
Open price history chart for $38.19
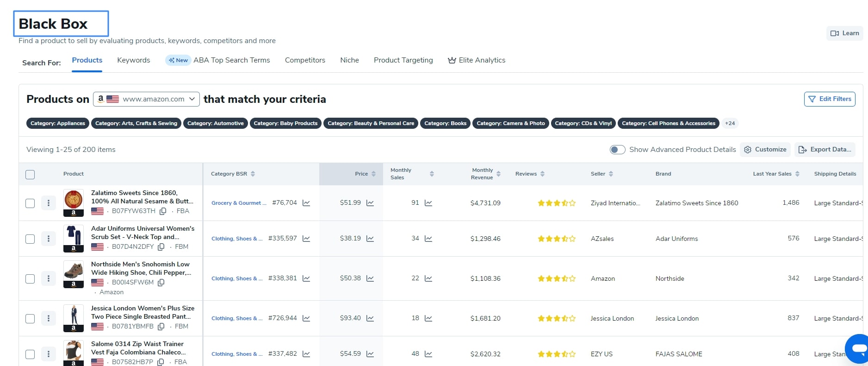tap(370, 239)
